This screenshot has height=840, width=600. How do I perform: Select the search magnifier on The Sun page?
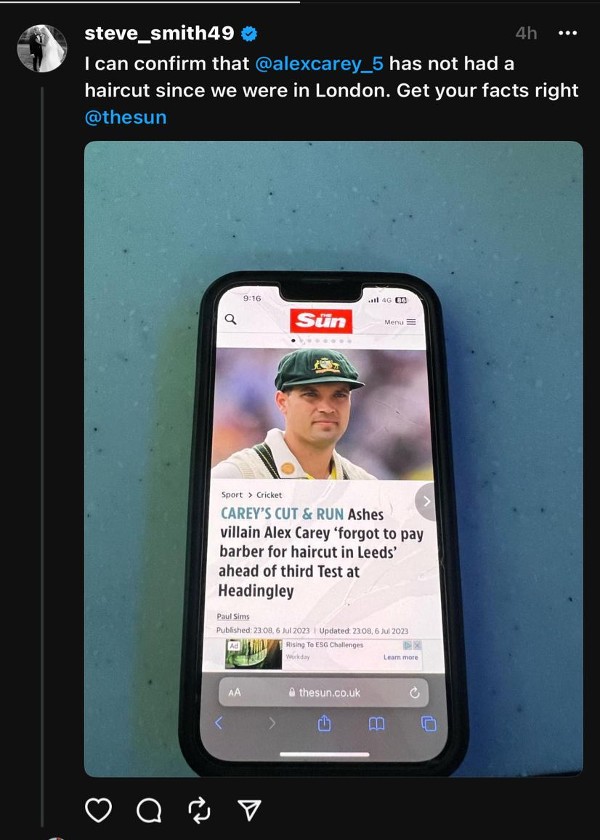coord(231,318)
